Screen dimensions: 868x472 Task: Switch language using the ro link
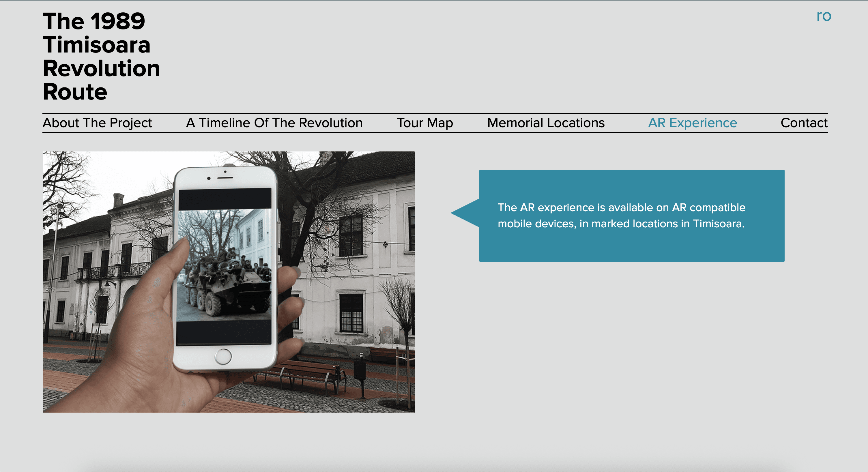pos(824,16)
